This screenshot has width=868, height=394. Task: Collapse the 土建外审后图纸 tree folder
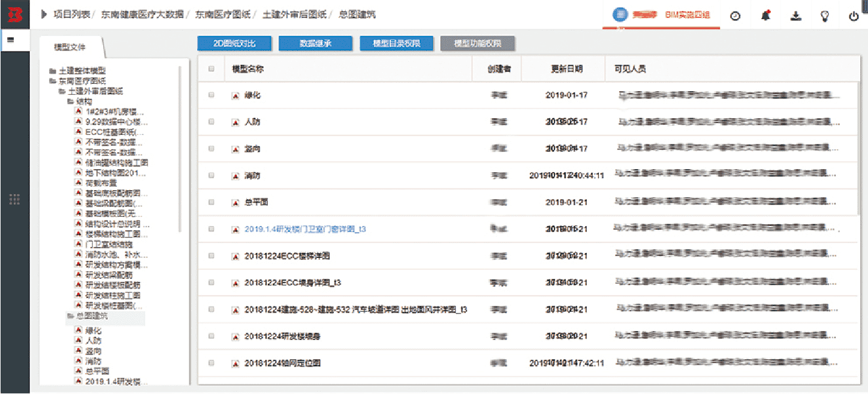point(62,91)
